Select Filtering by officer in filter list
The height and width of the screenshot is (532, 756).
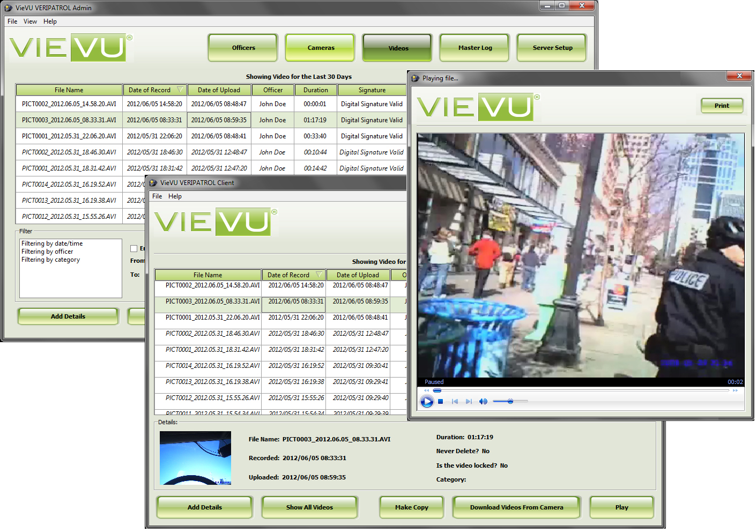pyautogui.click(x=47, y=252)
